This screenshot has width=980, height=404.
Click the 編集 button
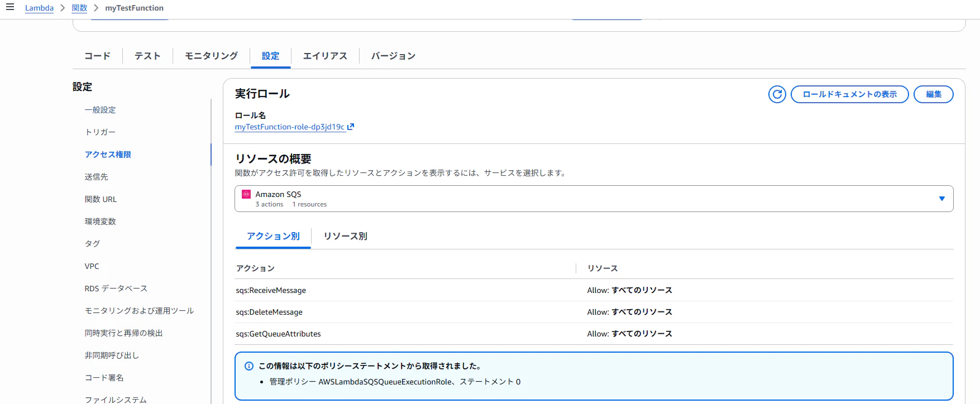coord(934,94)
